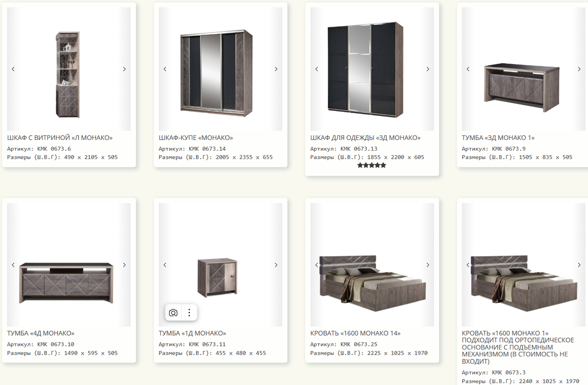Open the Тумба «4Д Монако» title link

(41, 333)
